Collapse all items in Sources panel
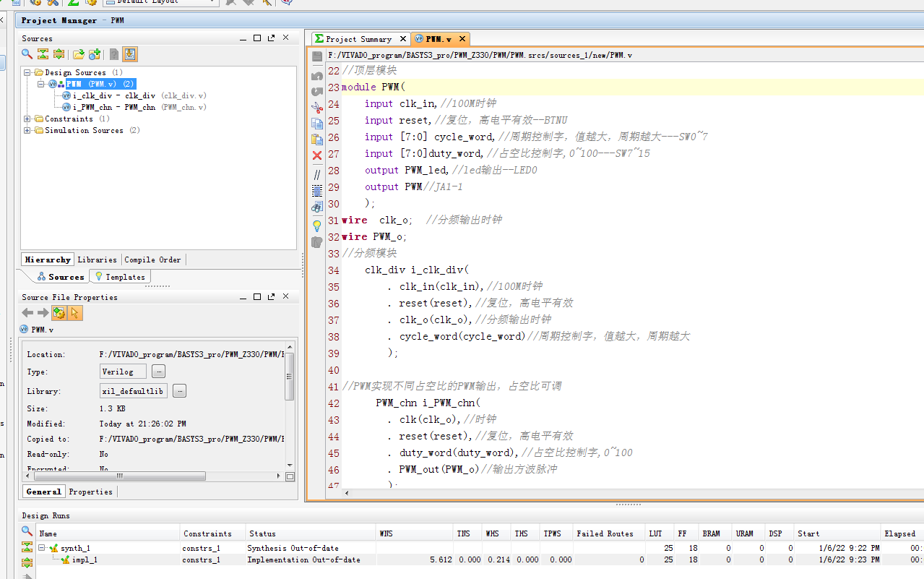 [x=43, y=54]
